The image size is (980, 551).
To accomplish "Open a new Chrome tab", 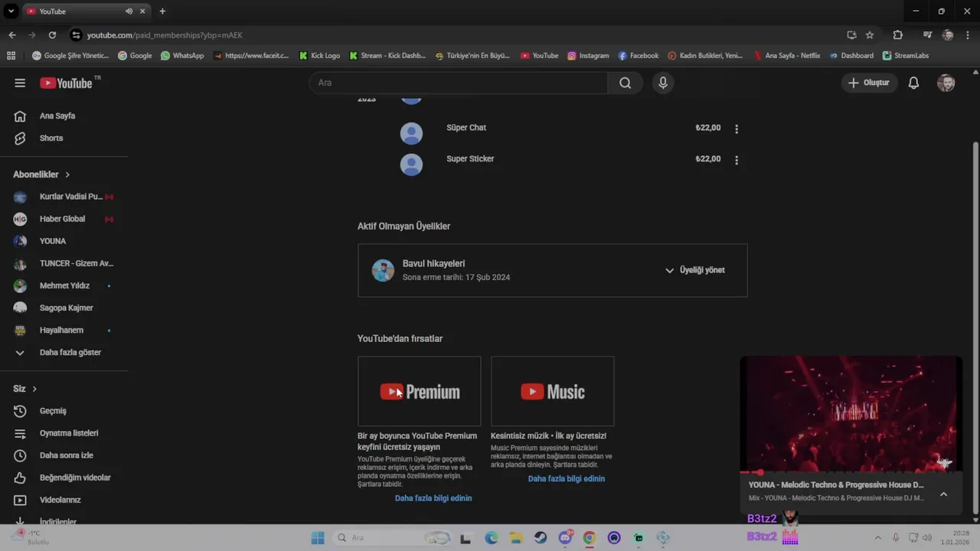I will 162,11.
